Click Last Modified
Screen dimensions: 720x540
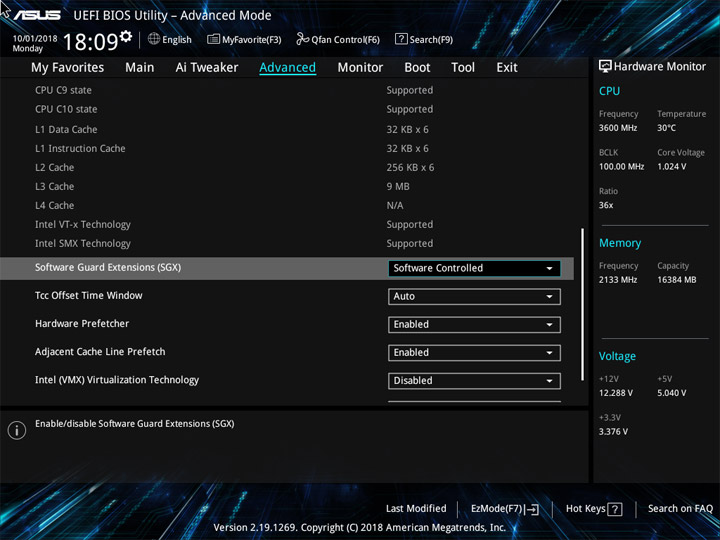(x=416, y=509)
